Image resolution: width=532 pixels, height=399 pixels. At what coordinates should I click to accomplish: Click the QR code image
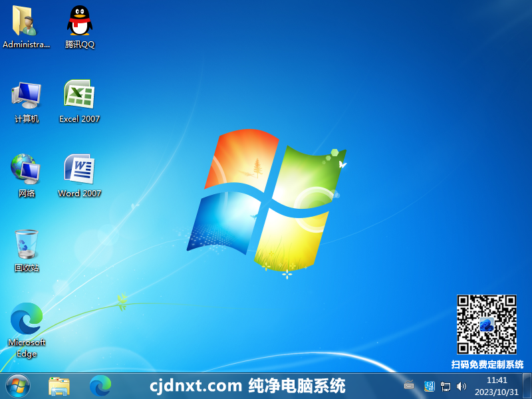point(487,325)
